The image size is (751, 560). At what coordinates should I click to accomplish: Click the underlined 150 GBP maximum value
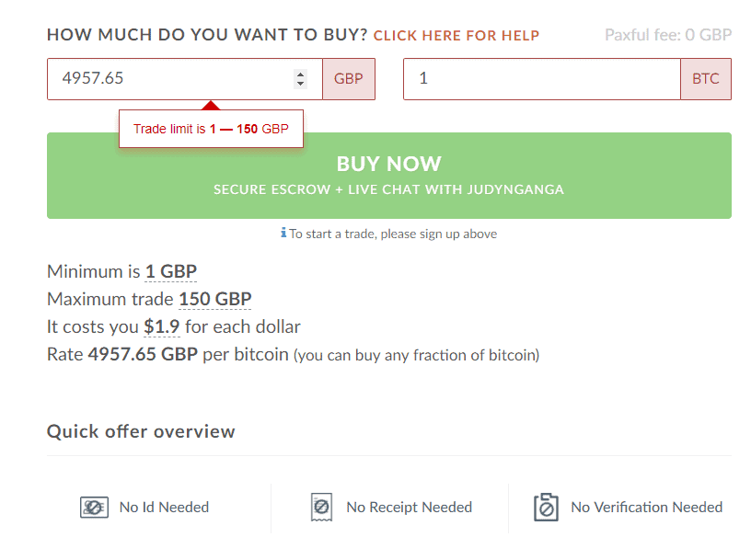(215, 299)
